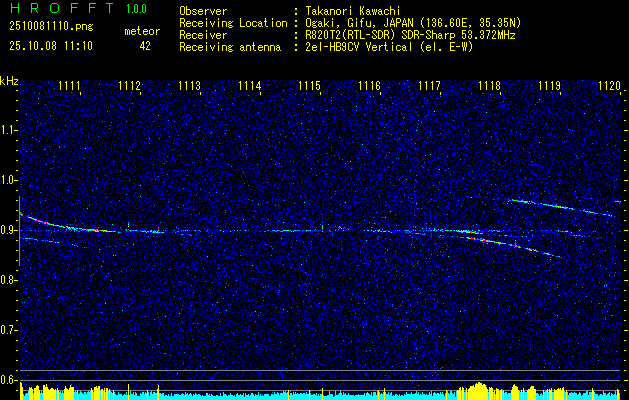The image size is (629, 400).
Task: Click the HROFFT title text
Action: (x=62, y=8)
